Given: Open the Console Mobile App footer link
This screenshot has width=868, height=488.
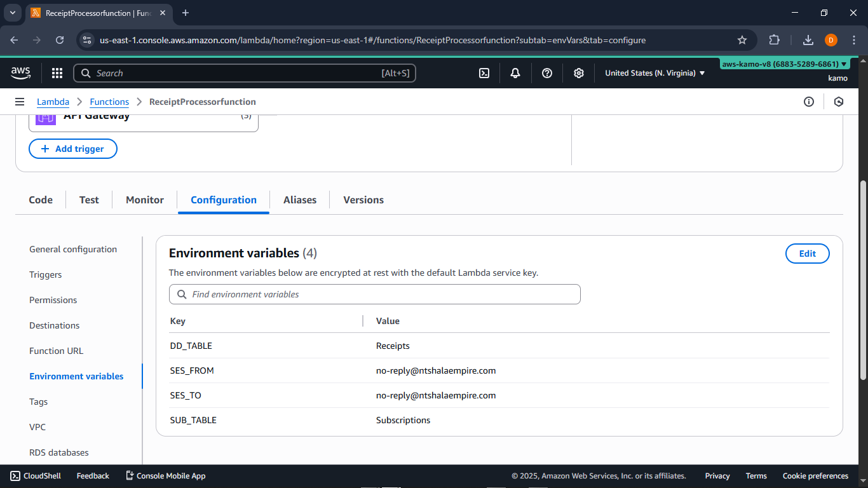Looking at the screenshot, I should point(165,475).
